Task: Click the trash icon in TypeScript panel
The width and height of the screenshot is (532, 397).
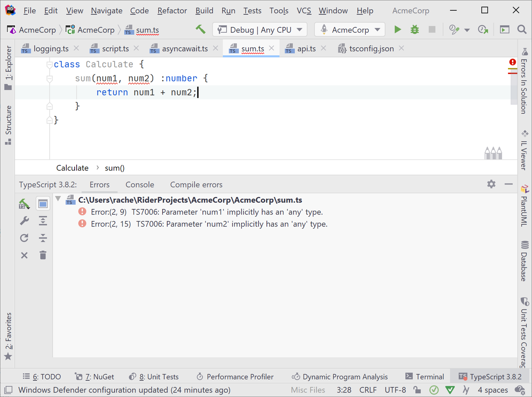Action: pos(43,255)
